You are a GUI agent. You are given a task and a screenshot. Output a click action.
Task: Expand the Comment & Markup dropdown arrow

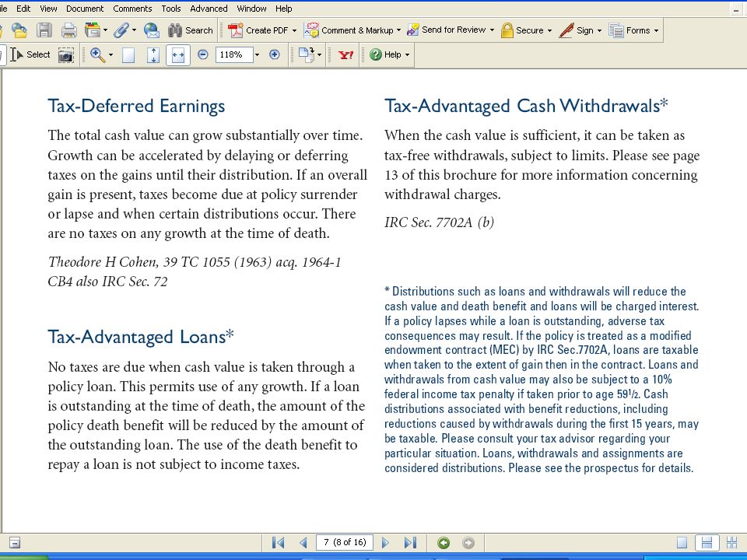click(x=398, y=30)
